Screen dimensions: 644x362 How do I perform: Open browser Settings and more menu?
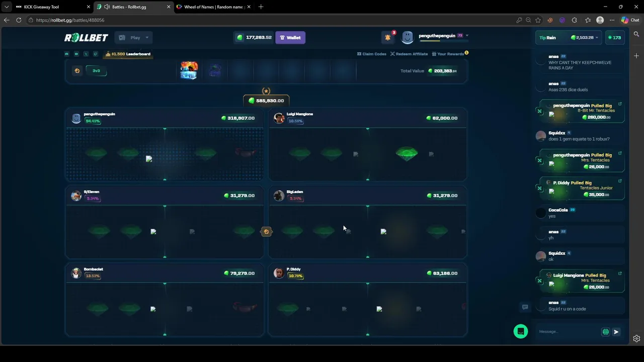point(612,20)
